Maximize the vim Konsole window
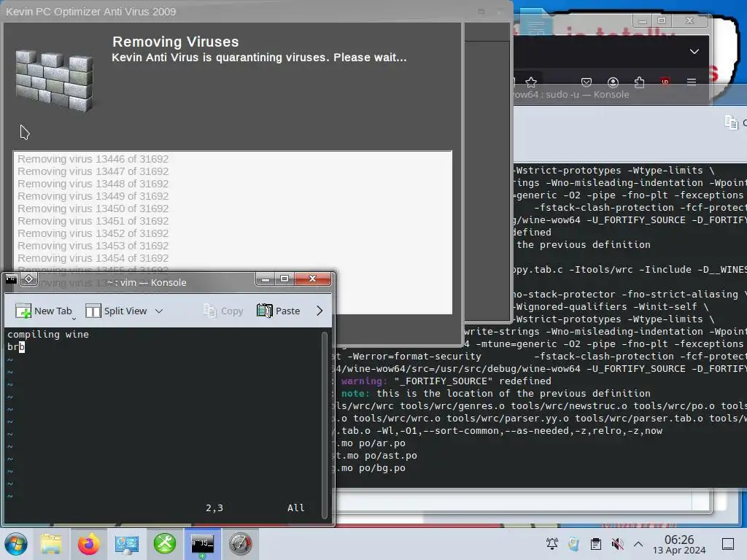Viewport: 747px width, 560px height. (285, 279)
